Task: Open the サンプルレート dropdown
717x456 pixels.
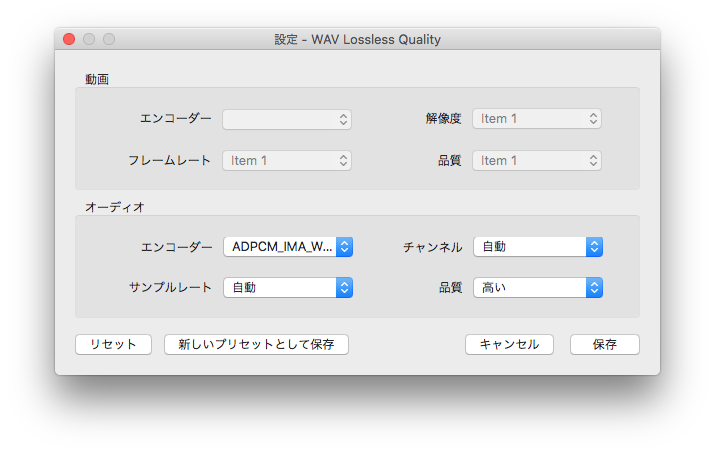Action: tap(287, 288)
